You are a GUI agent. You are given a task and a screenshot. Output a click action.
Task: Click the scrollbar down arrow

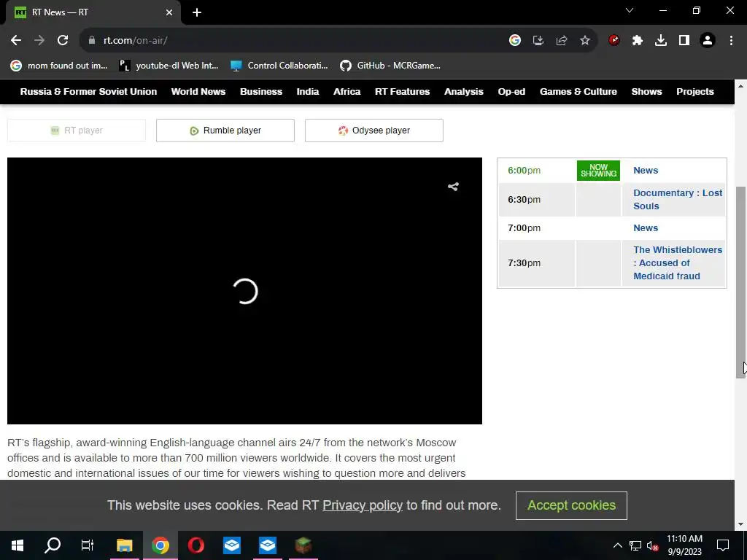[x=740, y=524]
